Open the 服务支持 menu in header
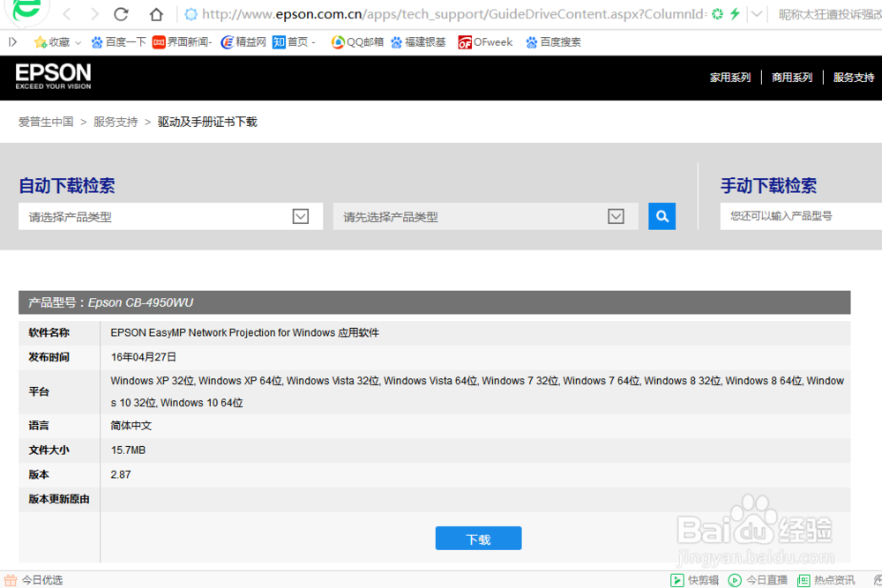882x588 pixels. click(x=854, y=78)
